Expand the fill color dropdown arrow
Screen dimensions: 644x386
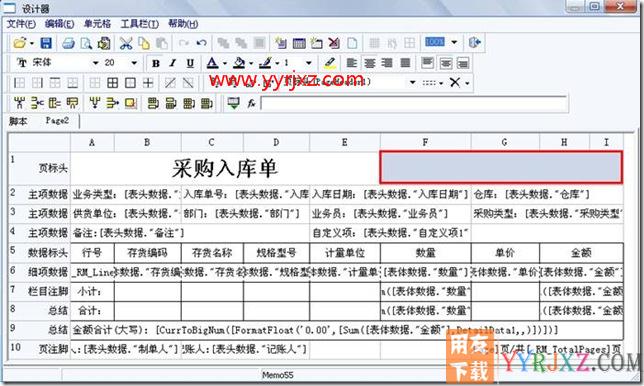click(251, 64)
